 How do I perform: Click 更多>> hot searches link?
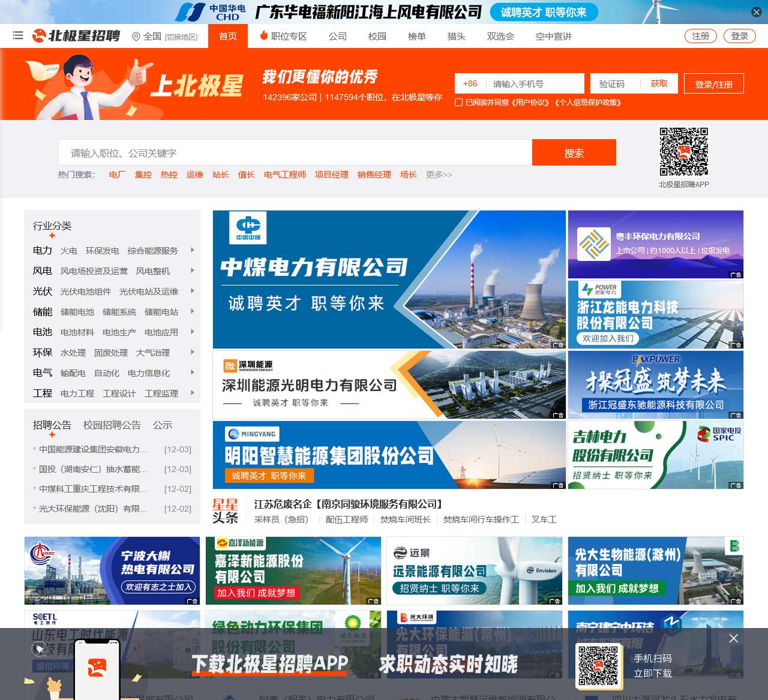point(439,175)
